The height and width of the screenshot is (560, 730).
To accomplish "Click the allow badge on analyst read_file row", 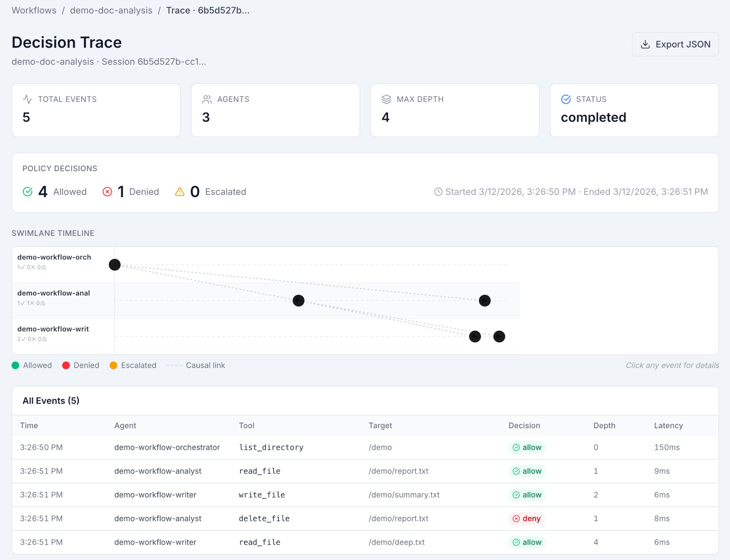I will [527, 471].
